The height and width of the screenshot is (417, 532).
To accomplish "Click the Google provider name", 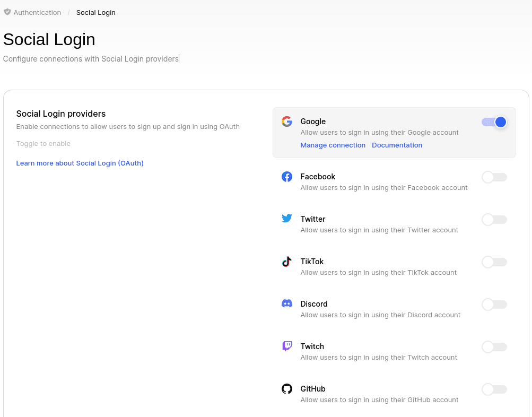I will click(313, 121).
